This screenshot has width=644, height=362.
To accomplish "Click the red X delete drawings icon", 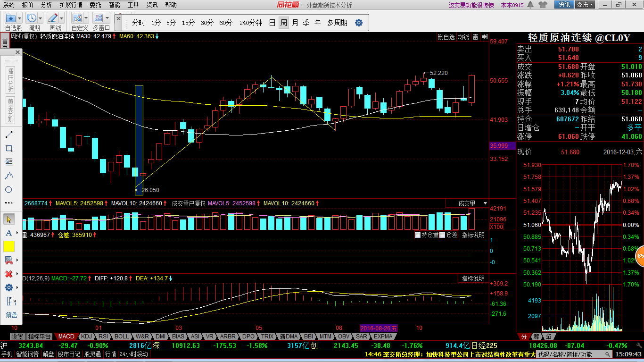I will [x=8, y=274].
